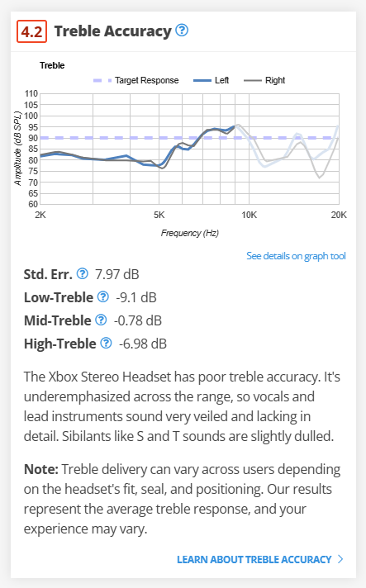Toggle the Right channel legend entry
This screenshot has height=588, width=366.
coord(264,80)
